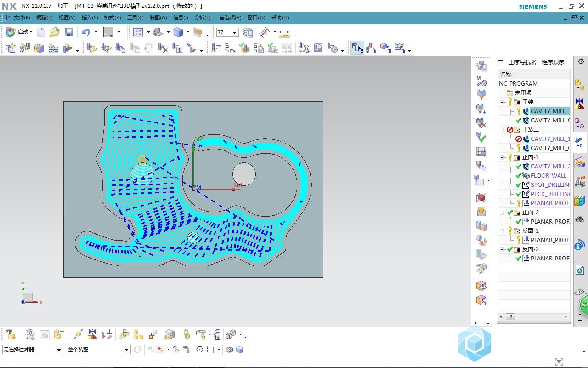588x368 pixels.
Task: Click the layer settings icon beside 77
Action: [248, 32]
